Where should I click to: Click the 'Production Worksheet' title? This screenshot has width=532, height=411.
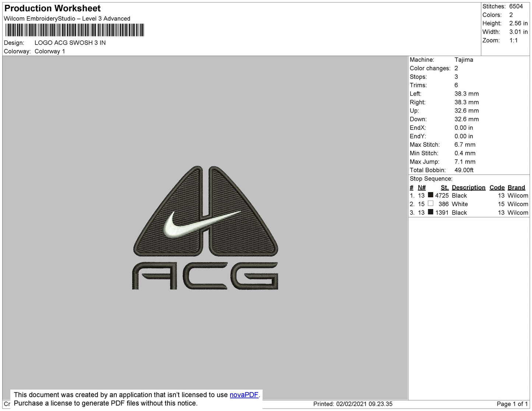click(52, 8)
